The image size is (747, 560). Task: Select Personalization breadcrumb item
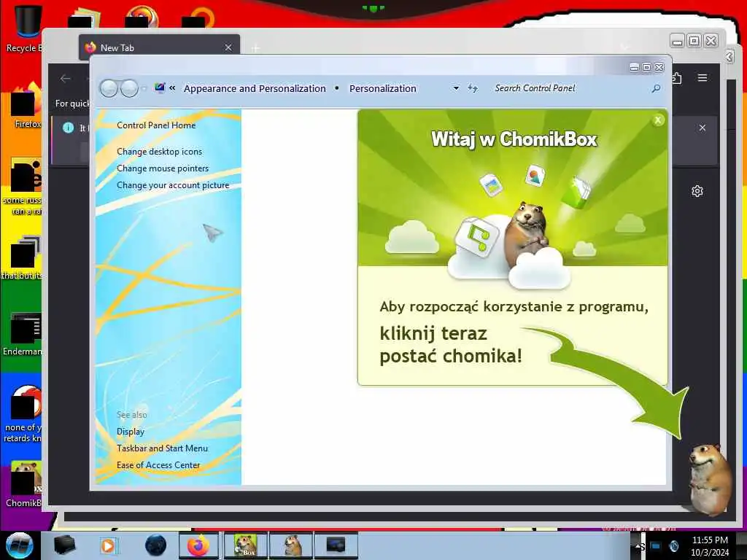pos(382,88)
